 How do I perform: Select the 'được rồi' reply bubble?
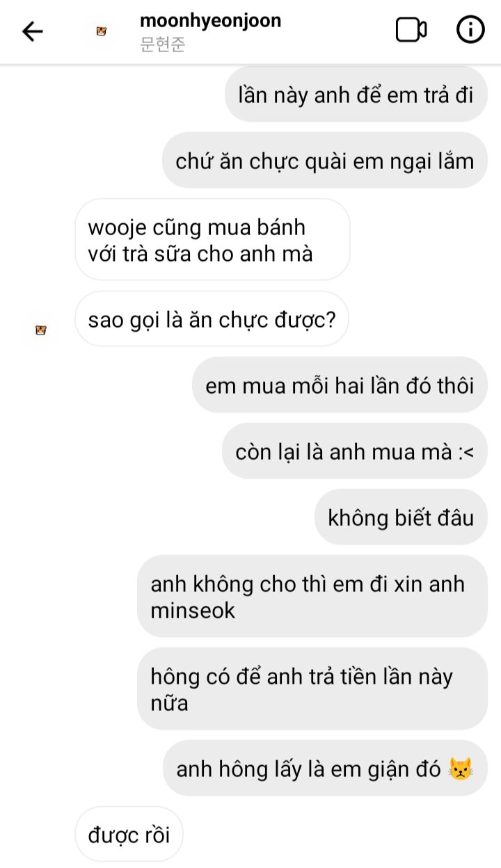[129, 835]
